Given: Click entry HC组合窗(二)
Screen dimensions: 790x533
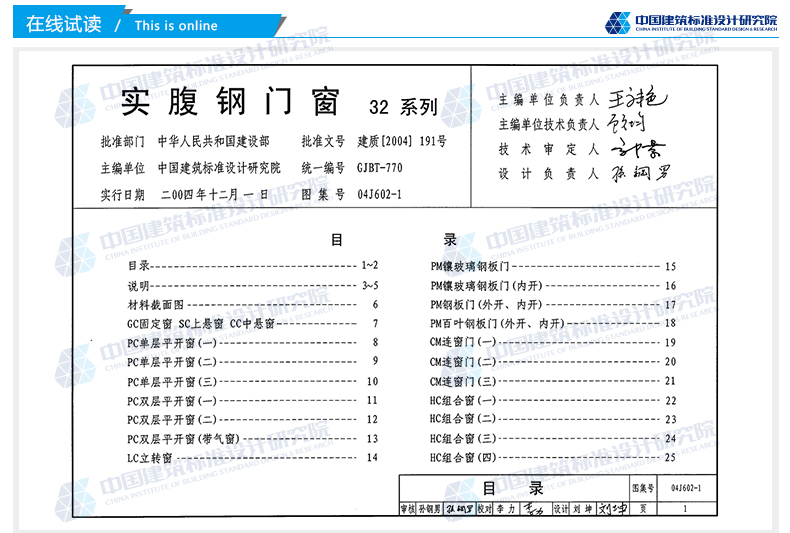Looking at the screenshot, I should click(x=553, y=419).
